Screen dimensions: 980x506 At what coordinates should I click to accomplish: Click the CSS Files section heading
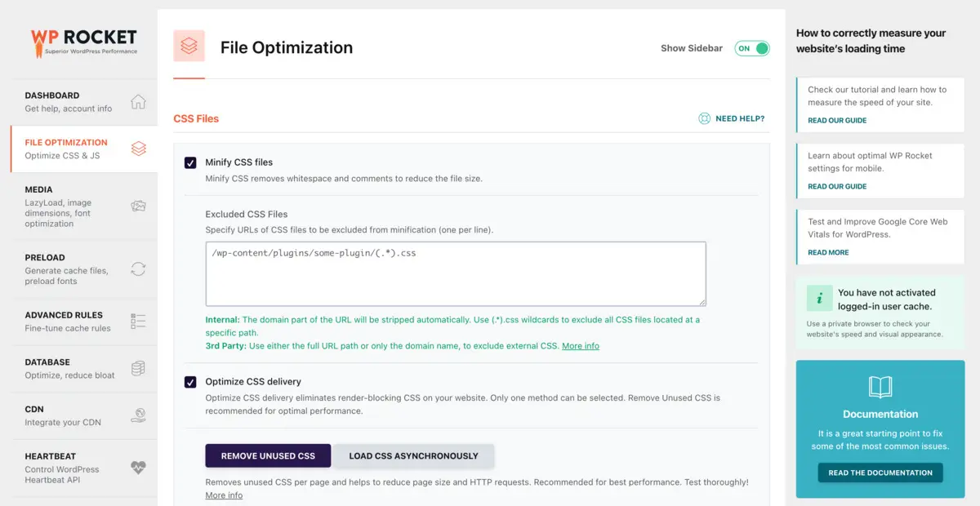pos(196,118)
